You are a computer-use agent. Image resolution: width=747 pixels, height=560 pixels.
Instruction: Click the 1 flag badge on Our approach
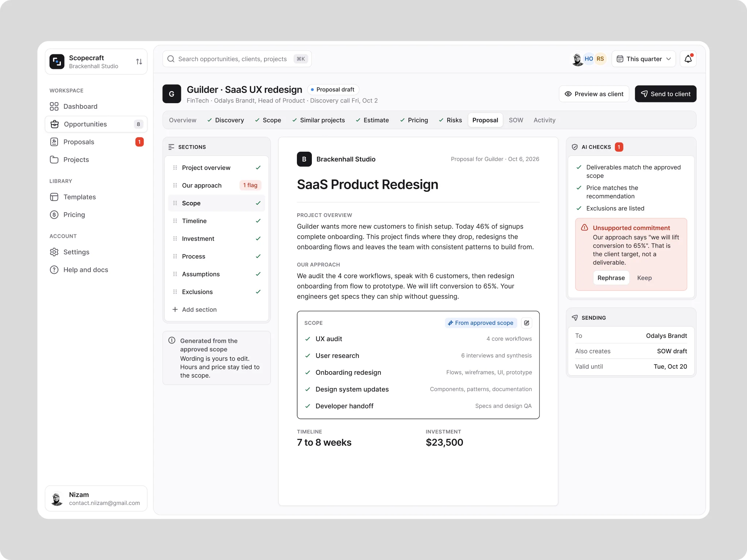(250, 185)
